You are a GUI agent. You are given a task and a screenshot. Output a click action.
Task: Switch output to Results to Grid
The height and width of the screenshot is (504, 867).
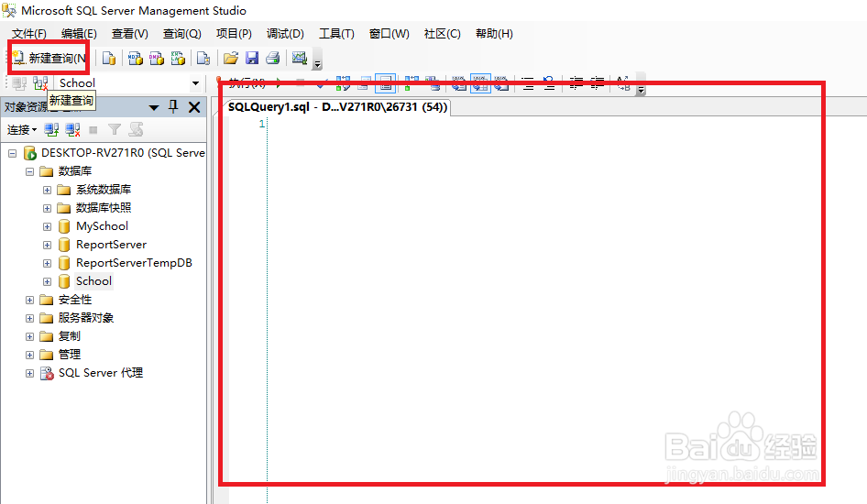(480, 83)
